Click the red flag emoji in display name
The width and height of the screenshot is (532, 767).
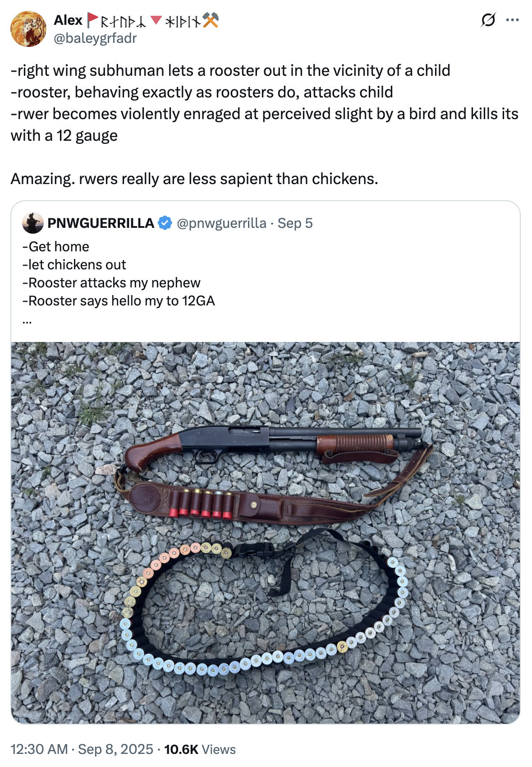pos(93,20)
